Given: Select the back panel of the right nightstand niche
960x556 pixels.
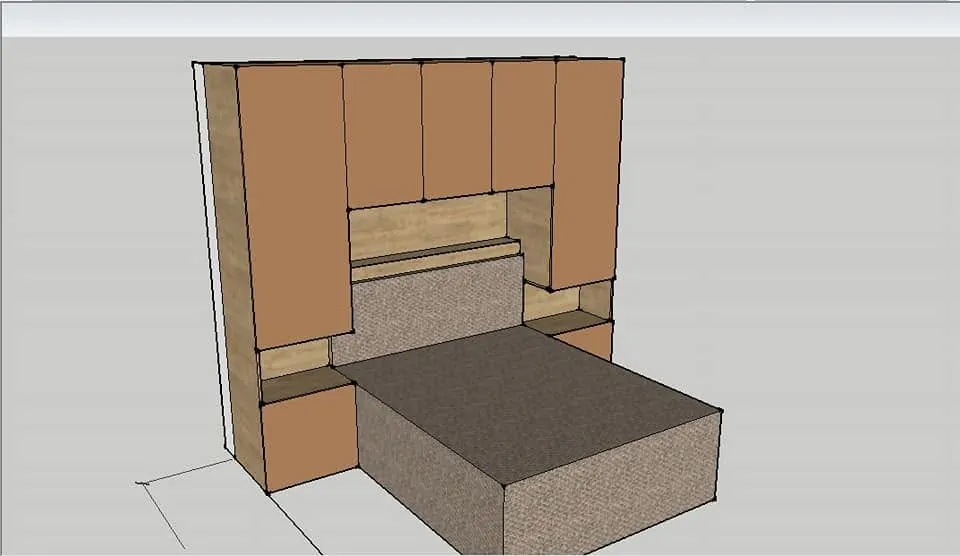Looking at the screenshot, I should point(552,303).
